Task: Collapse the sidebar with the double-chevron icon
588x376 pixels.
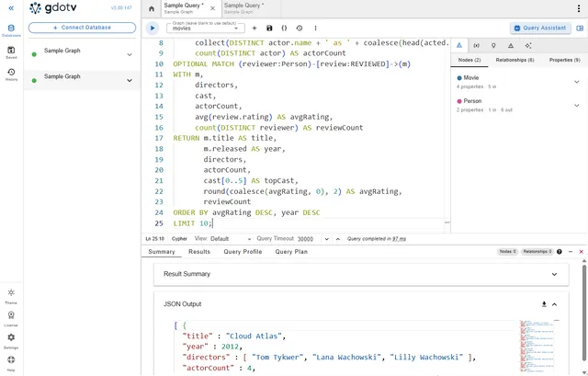Action: (x=11, y=8)
